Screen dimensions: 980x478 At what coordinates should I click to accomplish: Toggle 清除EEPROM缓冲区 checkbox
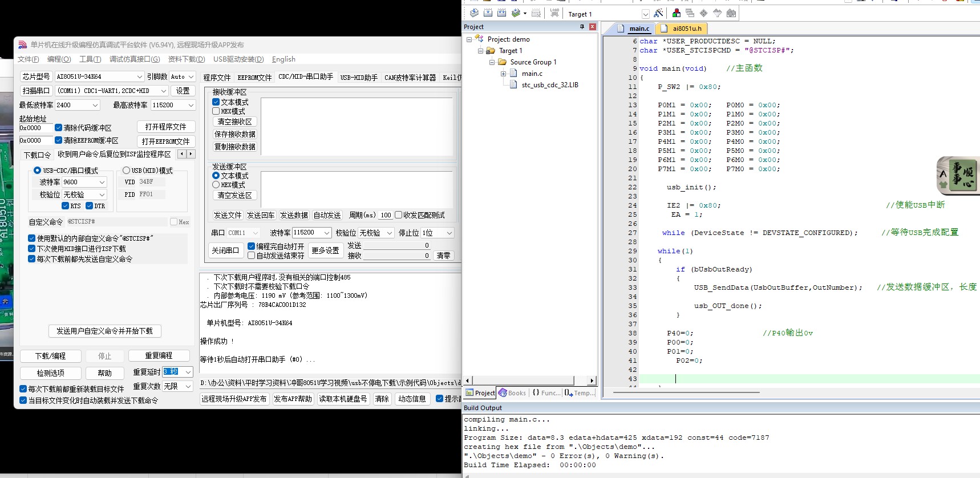coord(58,140)
